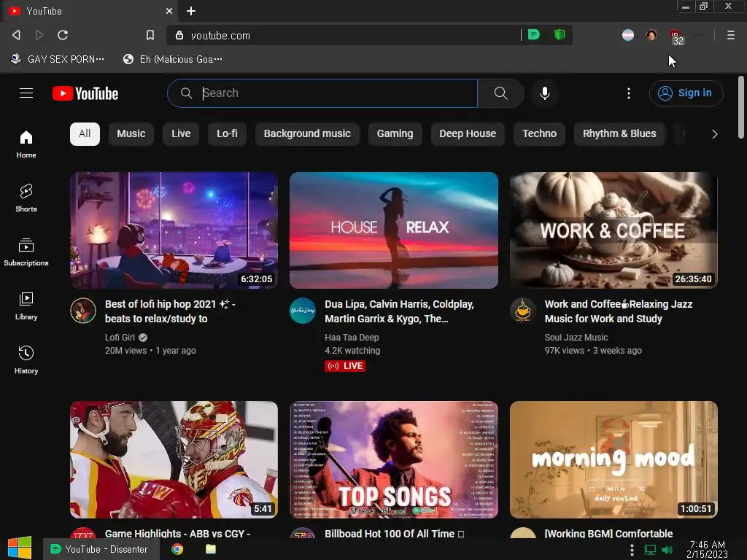Open the green Dissenter comment icon

pos(533,34)
